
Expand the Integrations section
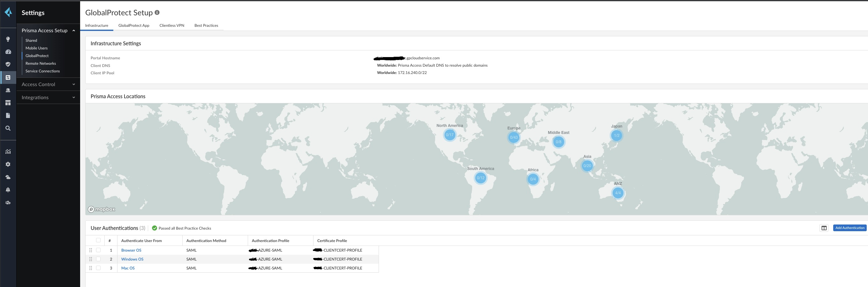(73, 97)
